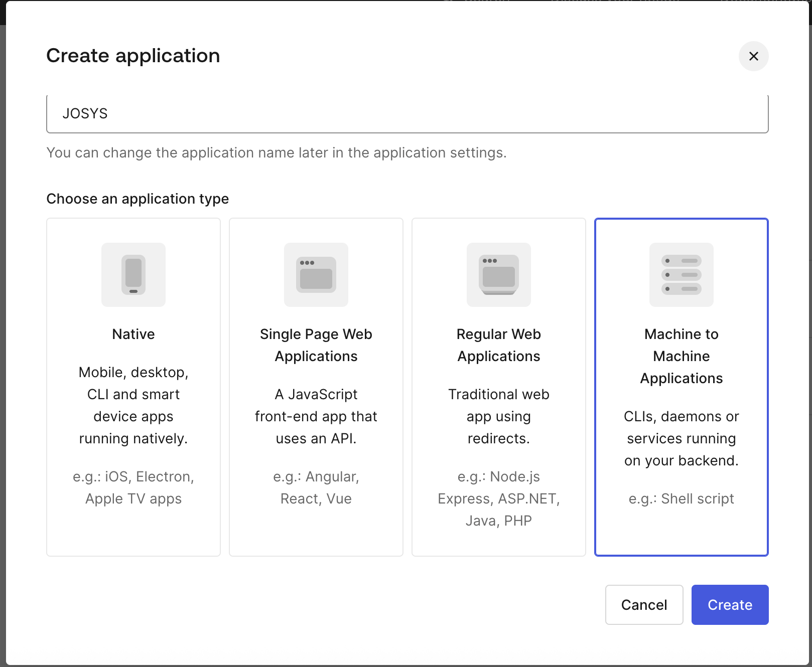Select Machine to Machine Applications title
This screenshot has height=667, width=812.
coord(681,356)
